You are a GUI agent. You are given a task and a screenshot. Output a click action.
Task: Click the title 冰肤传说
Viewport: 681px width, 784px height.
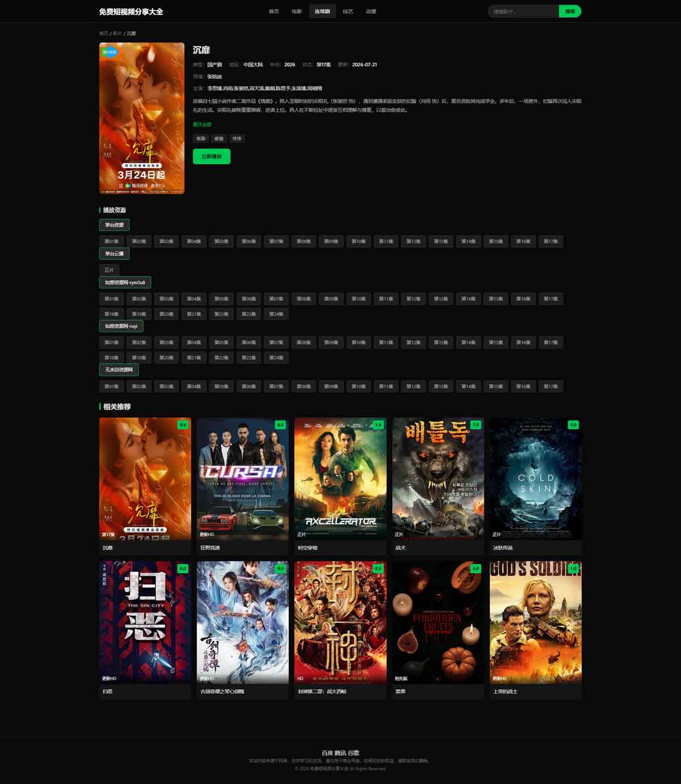coord(503,548)
